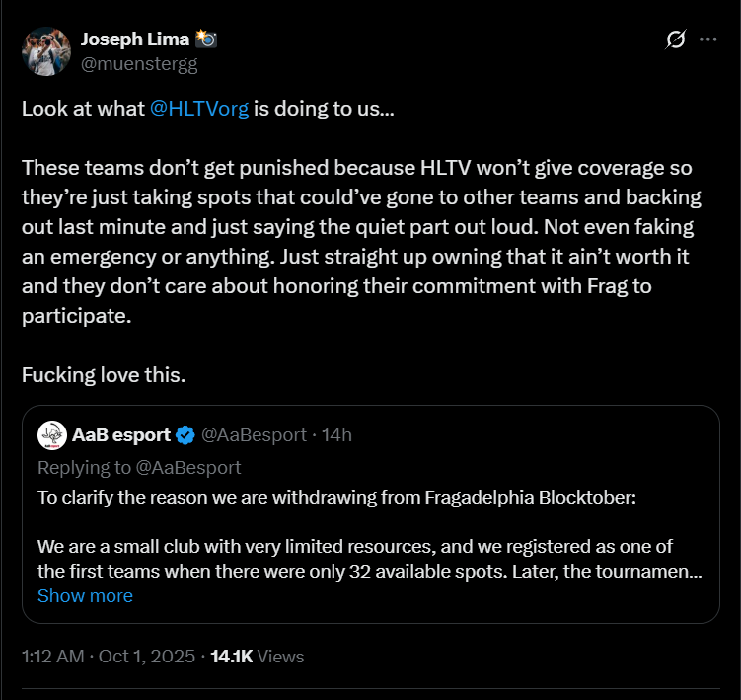
Task: Open Joseph Lima's profile via display name
Action: (x=136, y=39)
